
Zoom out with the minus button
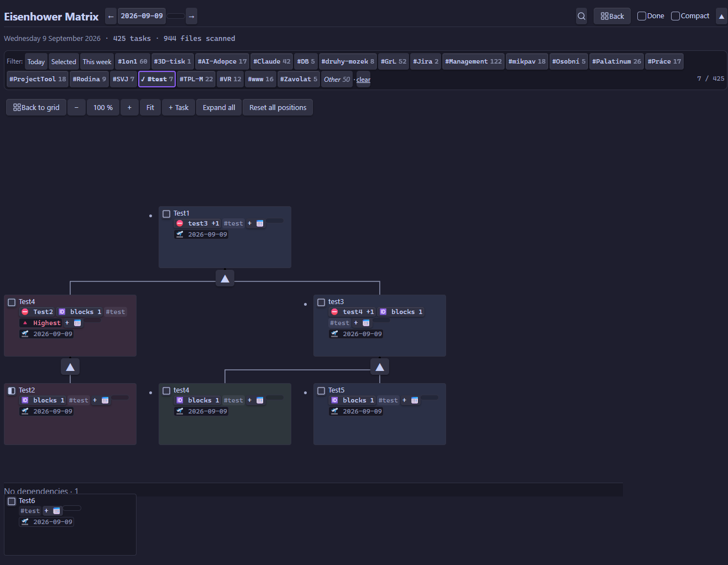(76, 107)
